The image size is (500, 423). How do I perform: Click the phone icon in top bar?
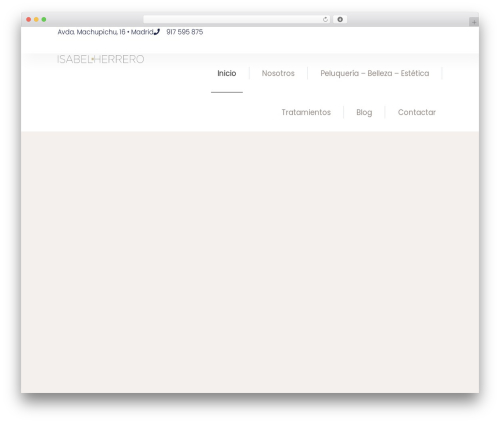click(157, 32)
